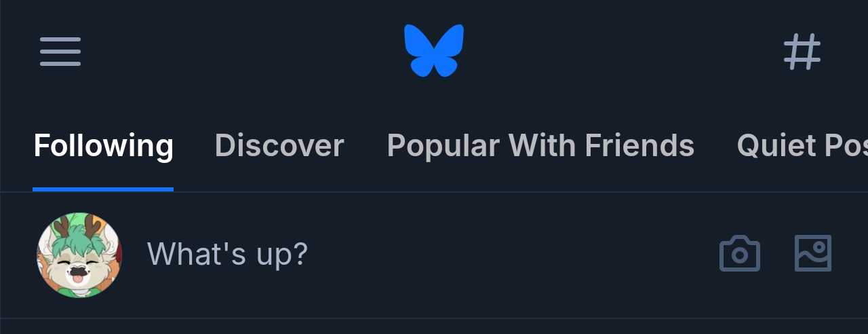
Task: Click the dragon profile avatar
Action: (x=79, y=255)
